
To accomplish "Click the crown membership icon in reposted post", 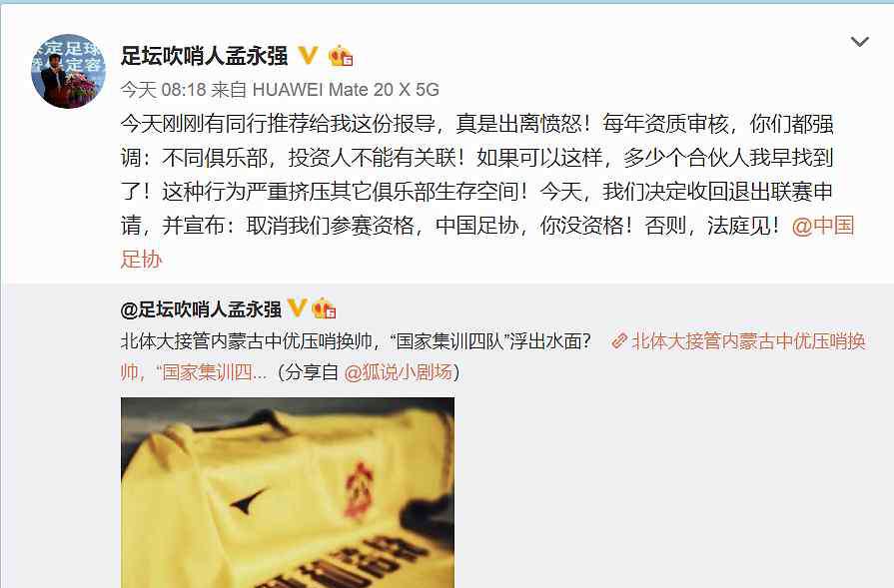I will pos(324,307).
